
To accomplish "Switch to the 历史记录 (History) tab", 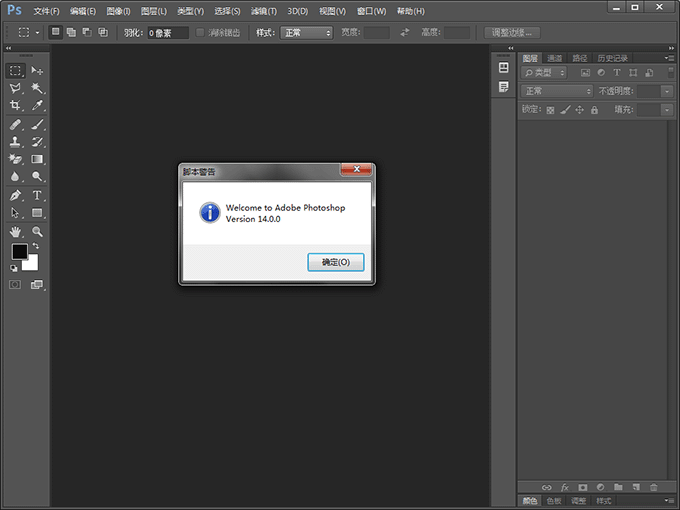I will [x=612, y=58].
